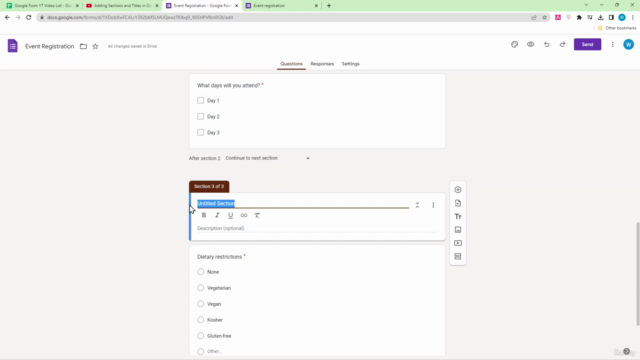Viewport: 640px width, 360px height.
Task: Add image from the floating sidebar
Action: [x=458, y=230]
